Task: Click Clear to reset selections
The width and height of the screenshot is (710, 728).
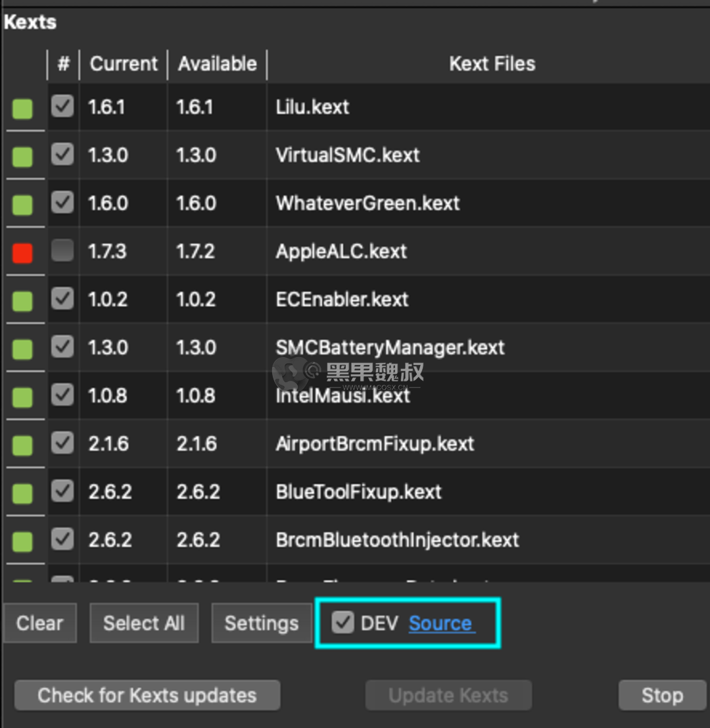Action: coord(39,623)
